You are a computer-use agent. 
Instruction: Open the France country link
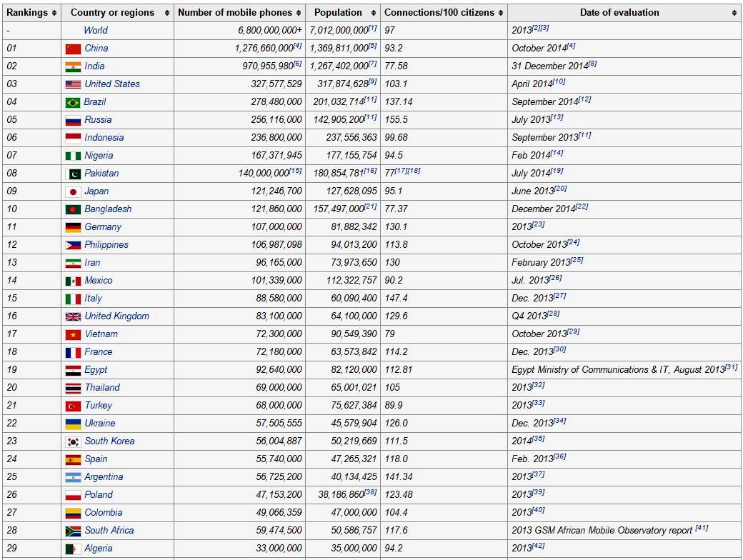click(x=99, y=352)
